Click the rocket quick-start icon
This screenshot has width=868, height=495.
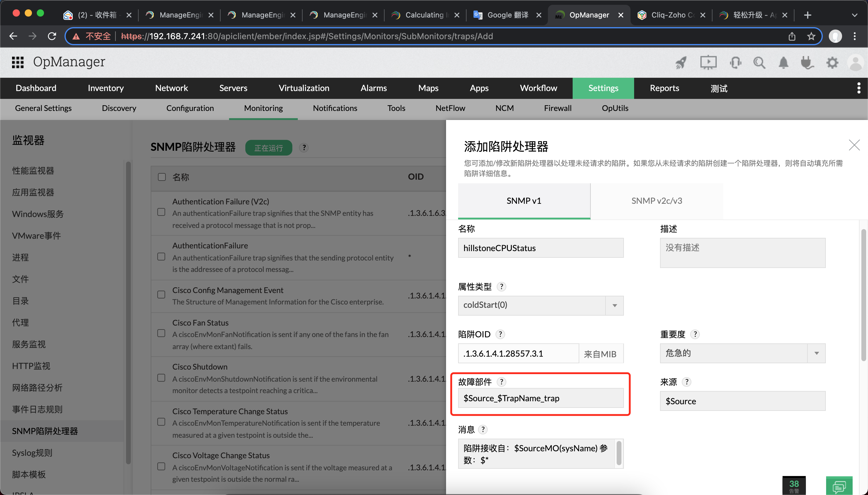pos(681,63)
